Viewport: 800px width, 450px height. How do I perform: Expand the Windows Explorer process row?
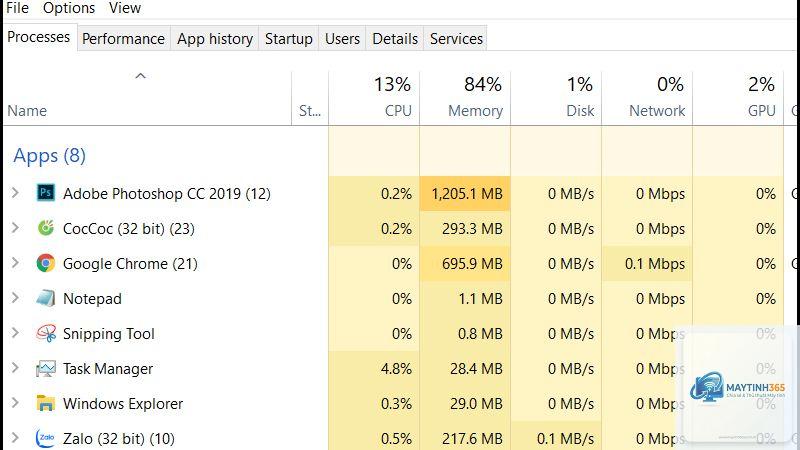click(15, 403)
